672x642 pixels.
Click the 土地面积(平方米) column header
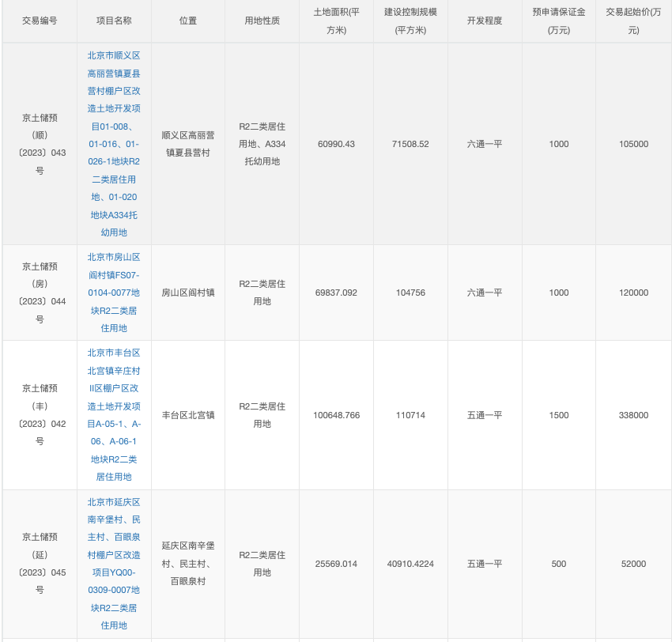coord(336,21)
